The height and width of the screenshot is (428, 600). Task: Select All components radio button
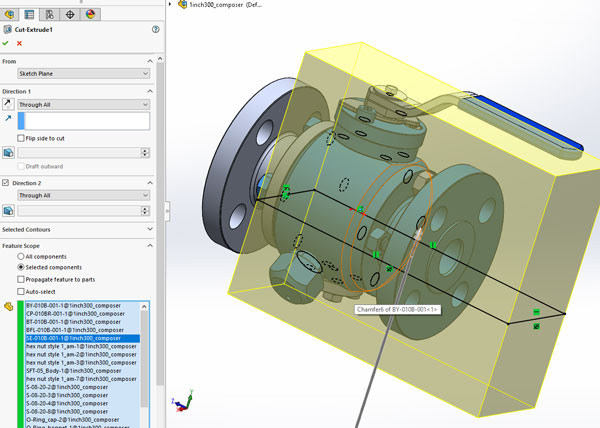pyautogui.click(x=22, y=257)
